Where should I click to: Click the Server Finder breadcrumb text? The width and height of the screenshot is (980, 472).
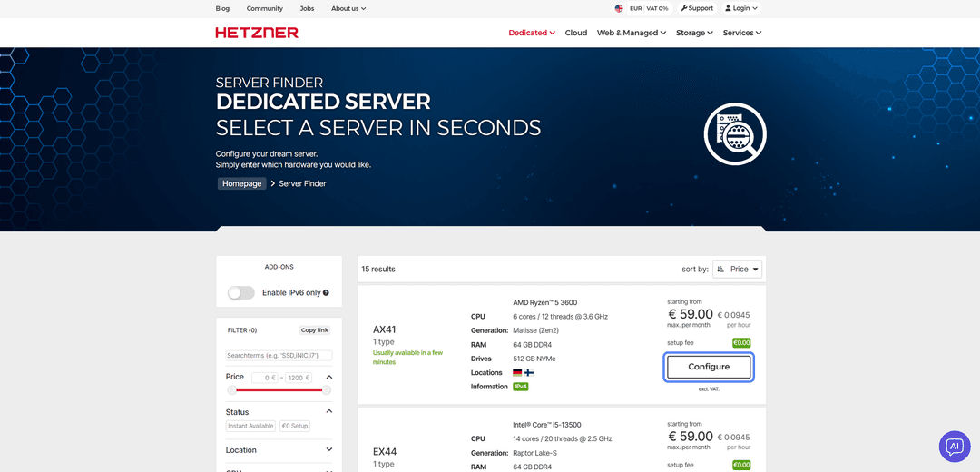pyautogui.click(x=302, y=183)
